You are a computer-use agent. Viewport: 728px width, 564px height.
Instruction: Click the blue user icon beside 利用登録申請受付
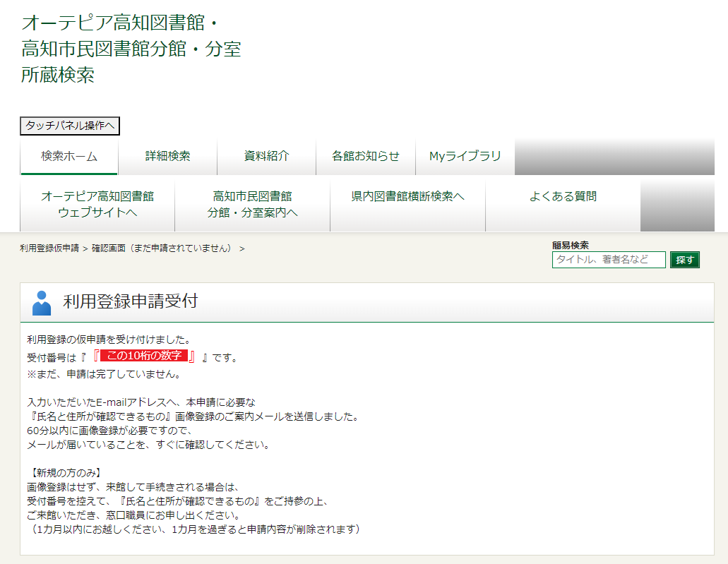click(x=42, y=303)
